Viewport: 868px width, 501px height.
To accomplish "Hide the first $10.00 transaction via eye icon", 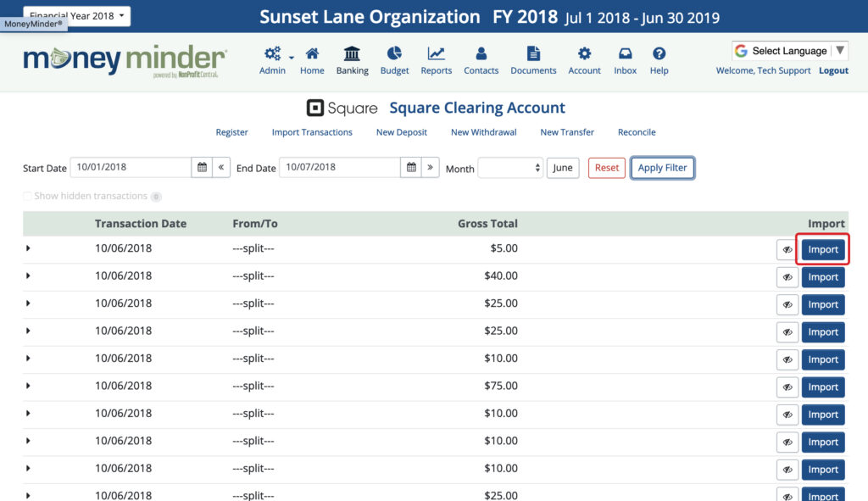I will [x=787, y=359].
